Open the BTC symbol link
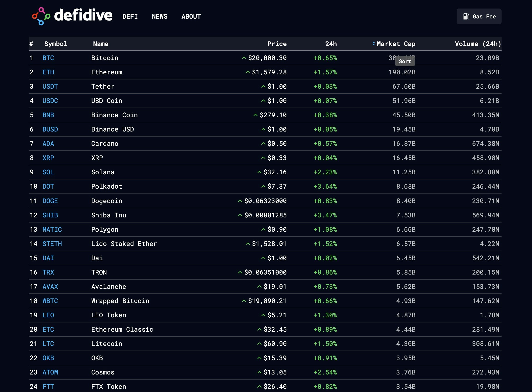This screenshot has width=532, height=392. (48, 58)
